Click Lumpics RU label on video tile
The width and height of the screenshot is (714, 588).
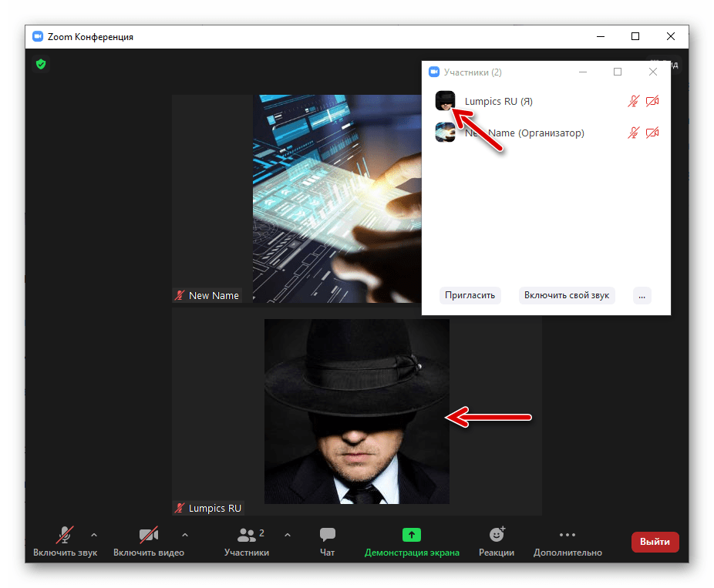(x=215, y=508)
